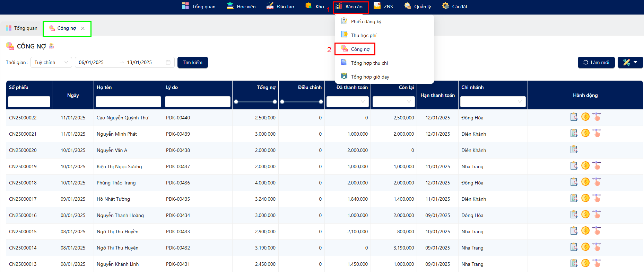644x272 pixels.
Task: Click the right handle of Tổng nợ slider
Action: [x=275, y=102]
